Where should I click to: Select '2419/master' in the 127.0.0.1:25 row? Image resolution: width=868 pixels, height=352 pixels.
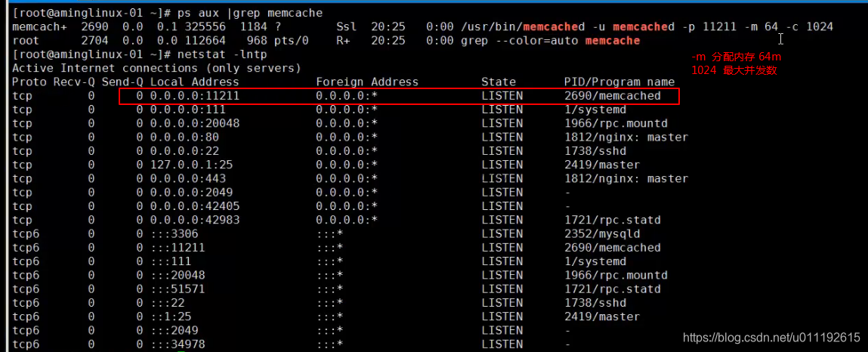point(602,165)
